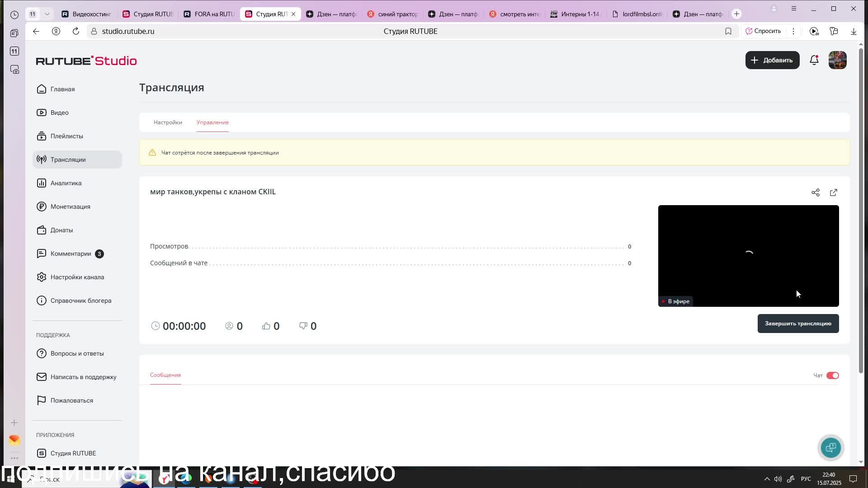The height and width of the screenshot is (488, 868).
Task: Click the share icon near stream title
Action: tap(815, 192)
